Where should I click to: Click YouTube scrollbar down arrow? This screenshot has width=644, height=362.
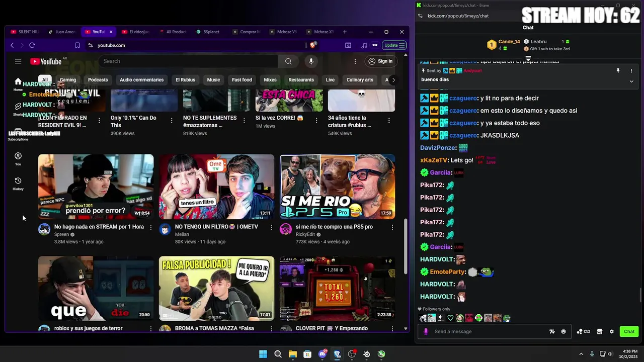point(406,328)
